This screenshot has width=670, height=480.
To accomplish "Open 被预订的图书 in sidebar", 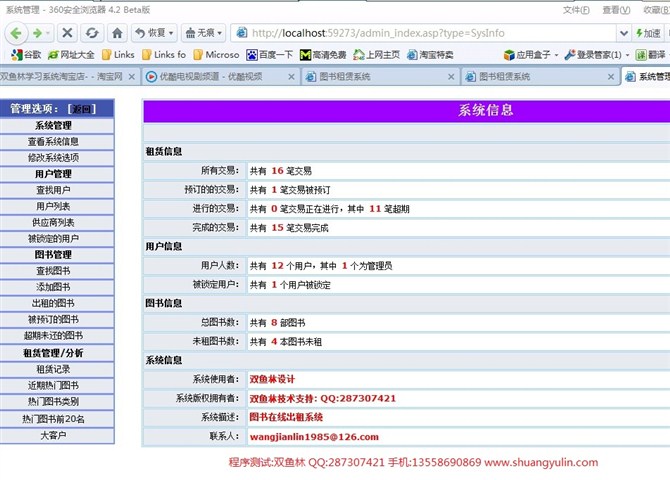I will pos(53,319).
